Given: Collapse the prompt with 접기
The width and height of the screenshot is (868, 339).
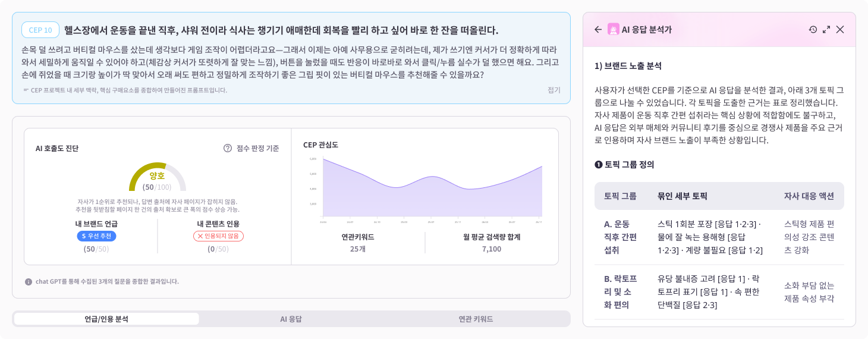Looking at the screenshot, I should point(554,90).
